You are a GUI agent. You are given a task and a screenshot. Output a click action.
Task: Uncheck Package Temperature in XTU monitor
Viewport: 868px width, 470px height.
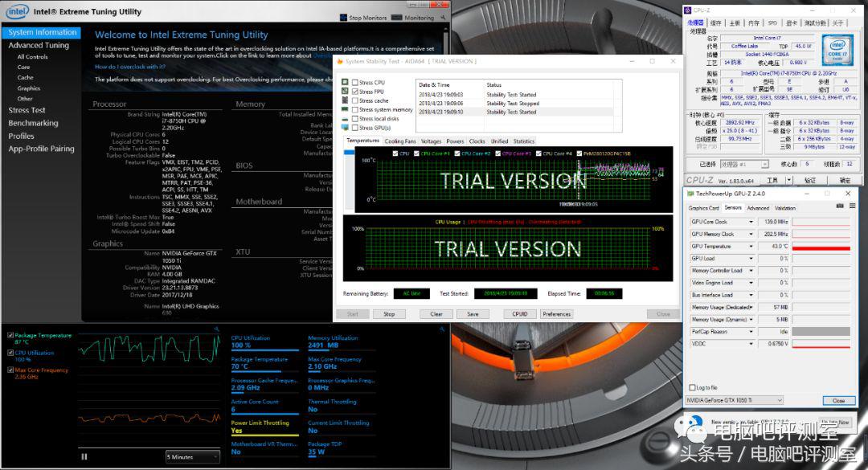pos(10,335)
